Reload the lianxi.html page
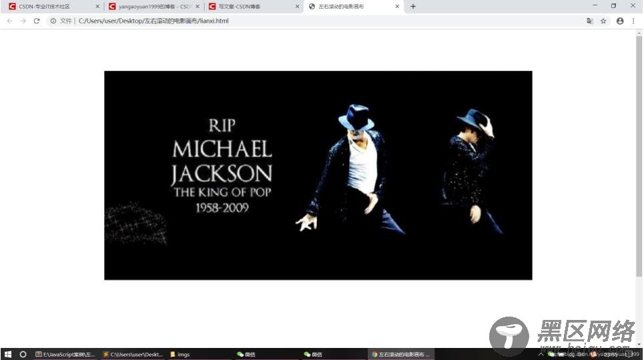Image resolution: width=644 pixels, height=360 pixels. click(x=37, y=21)
